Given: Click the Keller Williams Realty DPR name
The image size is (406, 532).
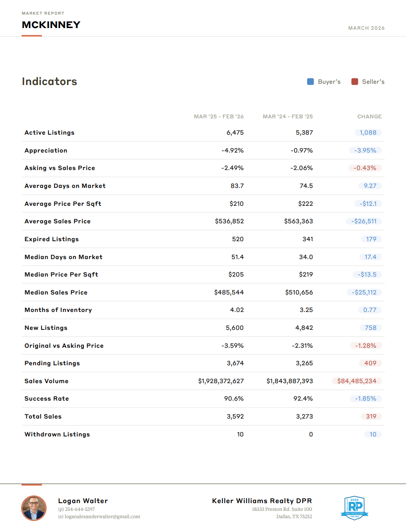Looking at the screenshot, I should pos(262,501).
